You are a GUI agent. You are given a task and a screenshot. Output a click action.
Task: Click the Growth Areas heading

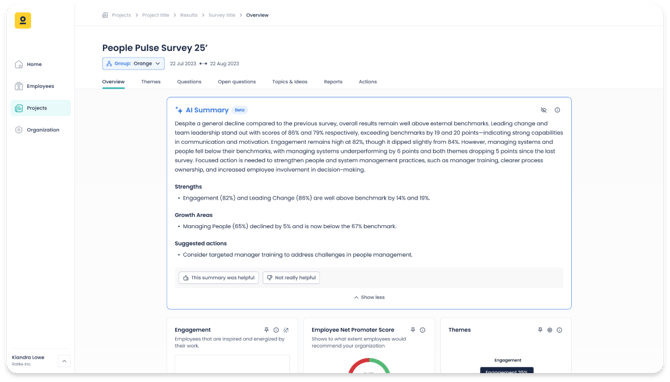194,215
